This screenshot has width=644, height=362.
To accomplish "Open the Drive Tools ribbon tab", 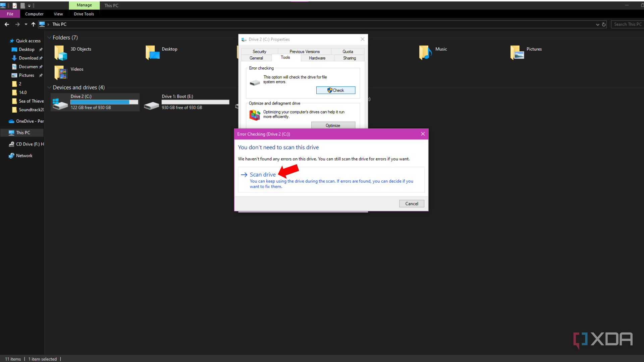I will click(84, 14).
